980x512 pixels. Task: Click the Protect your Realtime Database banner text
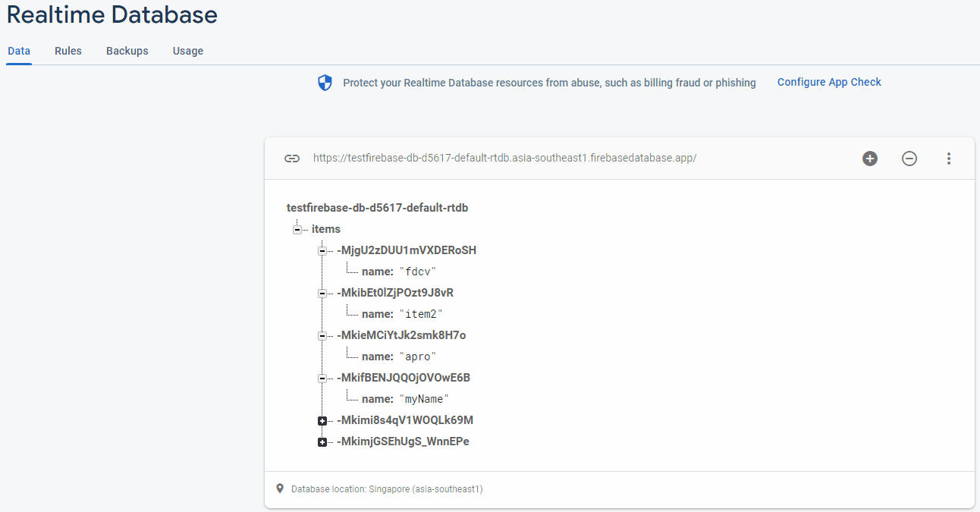549,83
